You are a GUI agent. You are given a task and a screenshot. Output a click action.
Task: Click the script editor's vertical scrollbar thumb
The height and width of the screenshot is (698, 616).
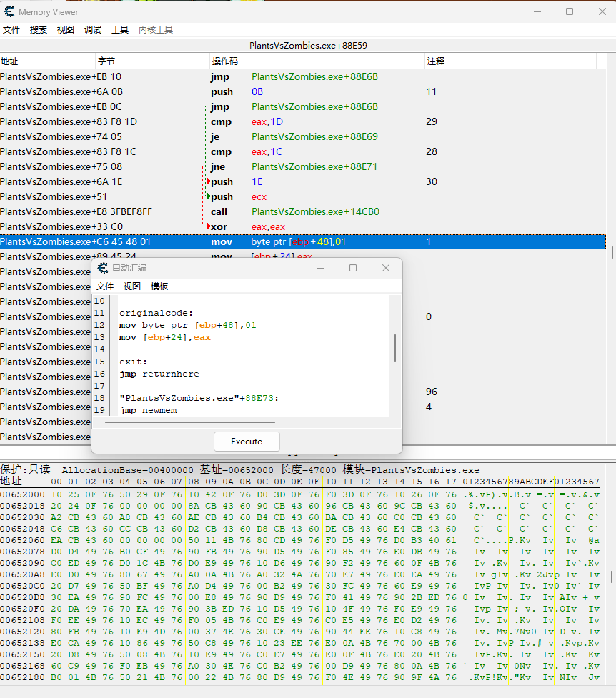(x=395, y=348)
